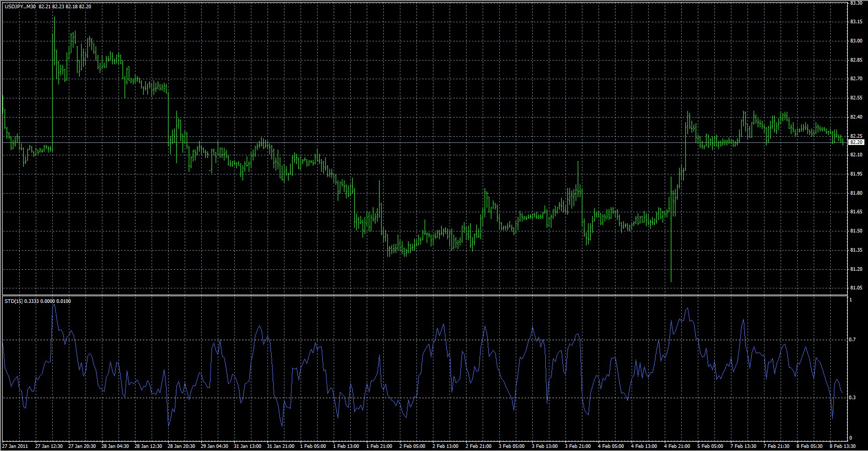The image size is (868, 451).
Task: Click the 83.00 price axis value
Action: pyautogui.click(x=856, y=41)
